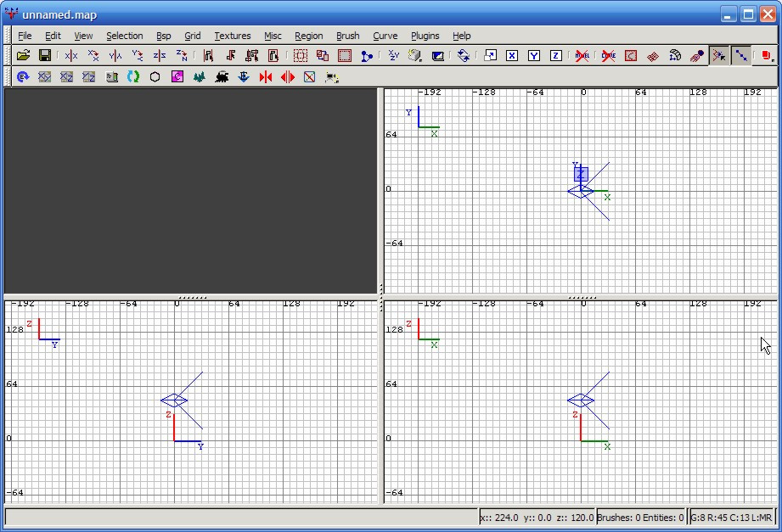Toggle the Y axis lock button

[534, 56]
